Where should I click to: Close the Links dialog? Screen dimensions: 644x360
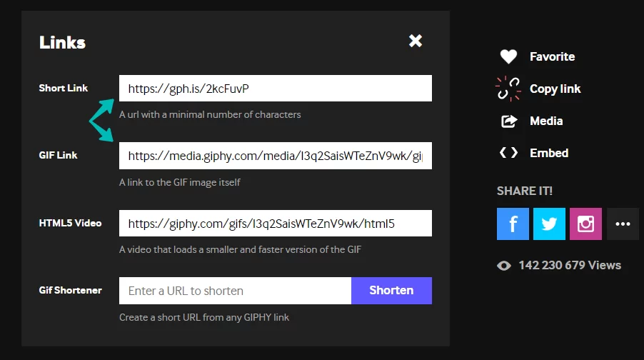pyautogui.click(x=416, y=41)
